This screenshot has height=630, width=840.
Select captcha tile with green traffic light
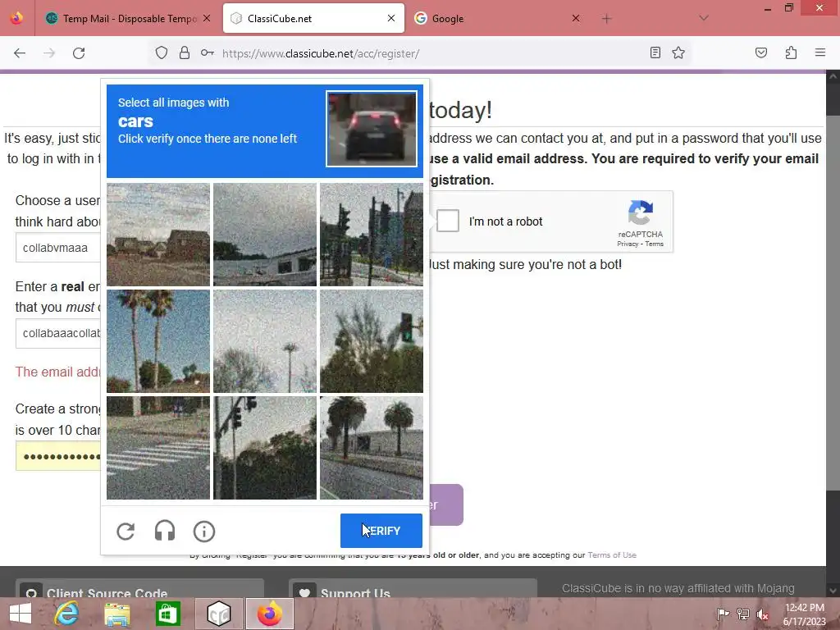click(x=372, y=341)
